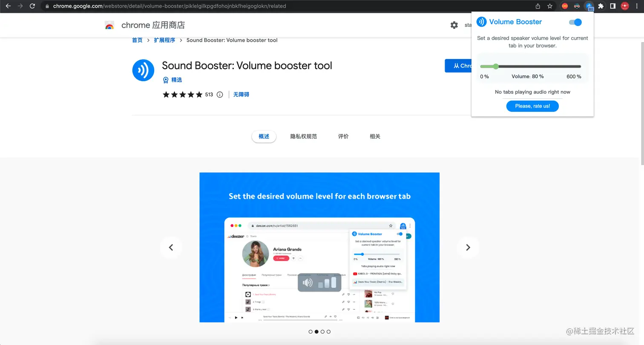The height and width of the screenshot is (345, 644).
Task: Click '首页' breadcrumb link
Action: tap(137, 40)
